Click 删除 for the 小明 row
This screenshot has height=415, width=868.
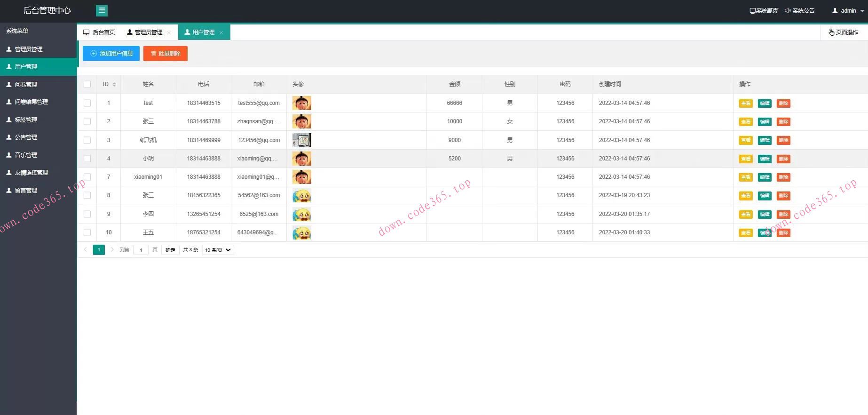tap(783, 159)
